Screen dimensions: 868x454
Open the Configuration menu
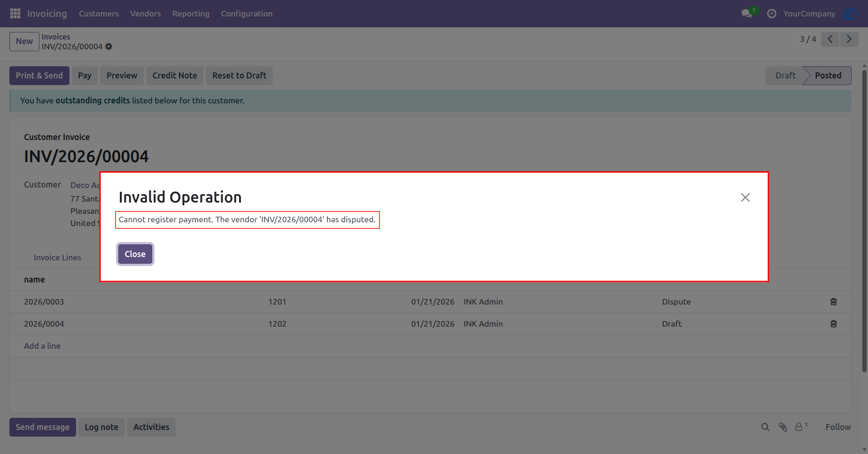(247, 14)
